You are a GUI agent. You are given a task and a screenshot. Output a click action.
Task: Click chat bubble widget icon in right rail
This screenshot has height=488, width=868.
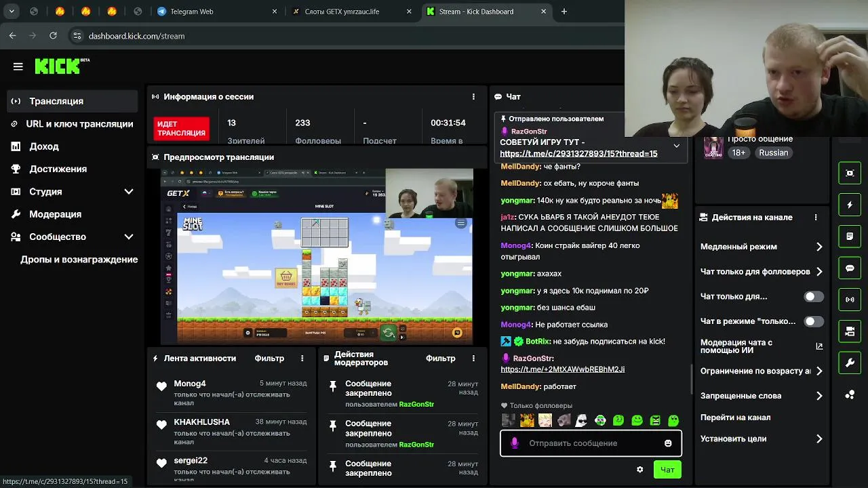pos(850,268)
